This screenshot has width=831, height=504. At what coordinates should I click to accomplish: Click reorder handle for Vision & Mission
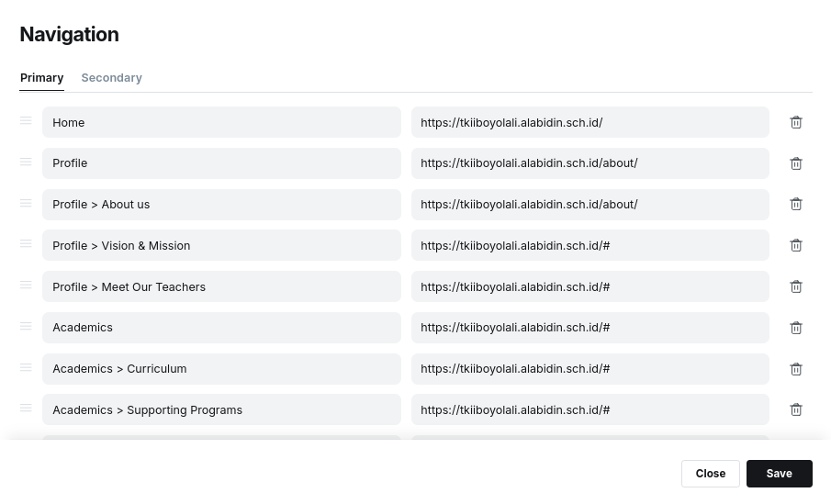tap(26, 244)
